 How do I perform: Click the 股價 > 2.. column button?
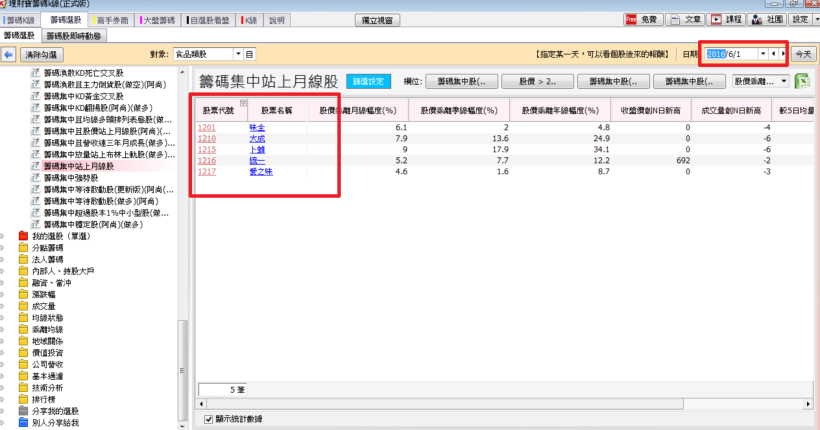(x=537, y=81)
